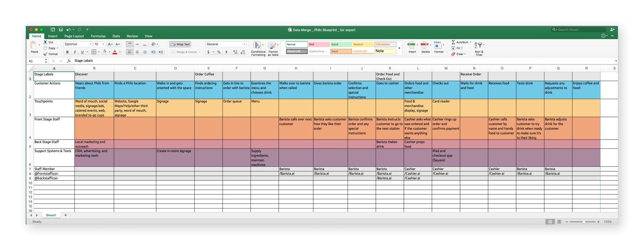Apply the Neutral cell style
Image resolution: width=644 pixels, height=250 pixels.
[363, 44]
